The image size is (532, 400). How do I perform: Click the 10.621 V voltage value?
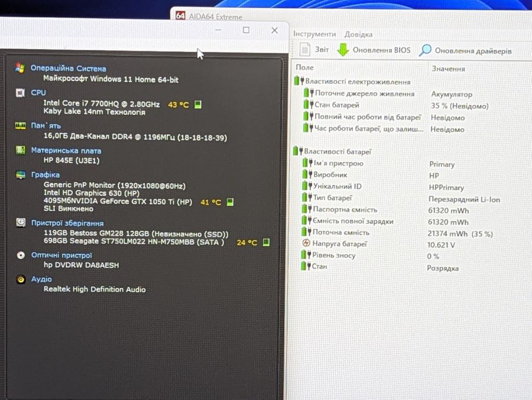point(441,245)
